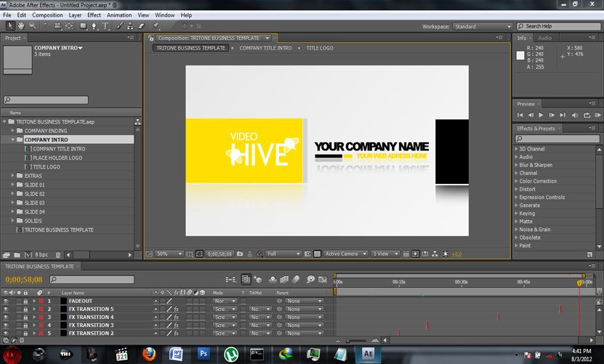Toggle the fx switch on FX TRANSITION 2

click(177, 333)
